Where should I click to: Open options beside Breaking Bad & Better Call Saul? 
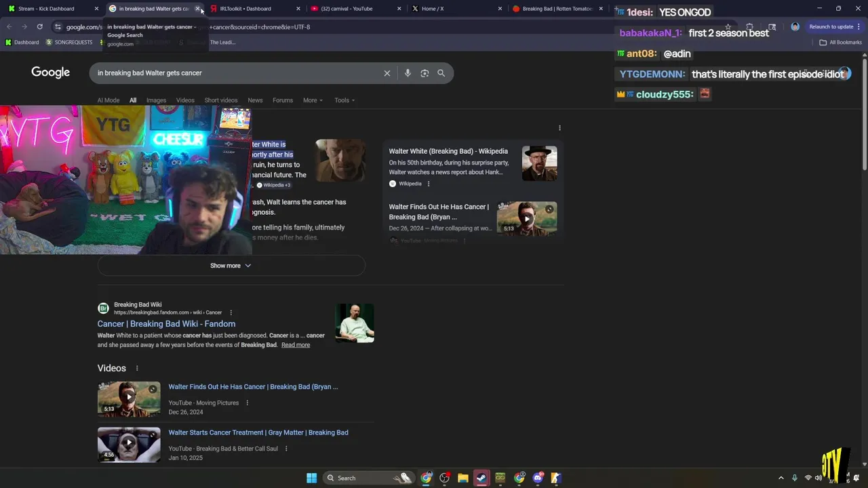(x=286, y=449)
